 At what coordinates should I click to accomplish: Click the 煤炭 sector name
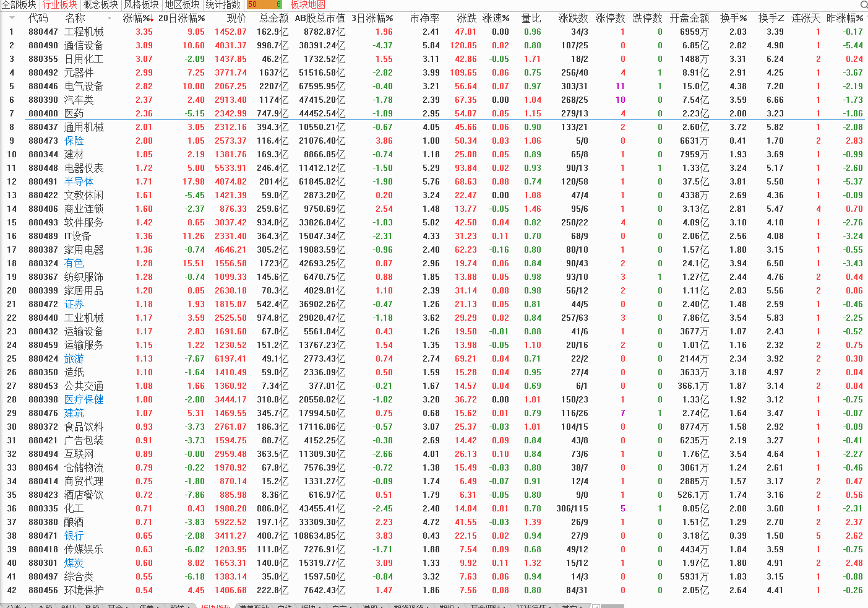[x=74, y=563]
